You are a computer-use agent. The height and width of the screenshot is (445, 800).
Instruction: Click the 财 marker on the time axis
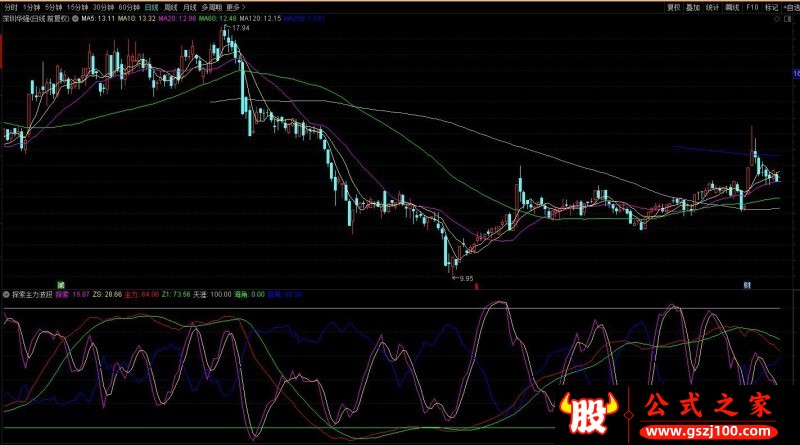747,285
